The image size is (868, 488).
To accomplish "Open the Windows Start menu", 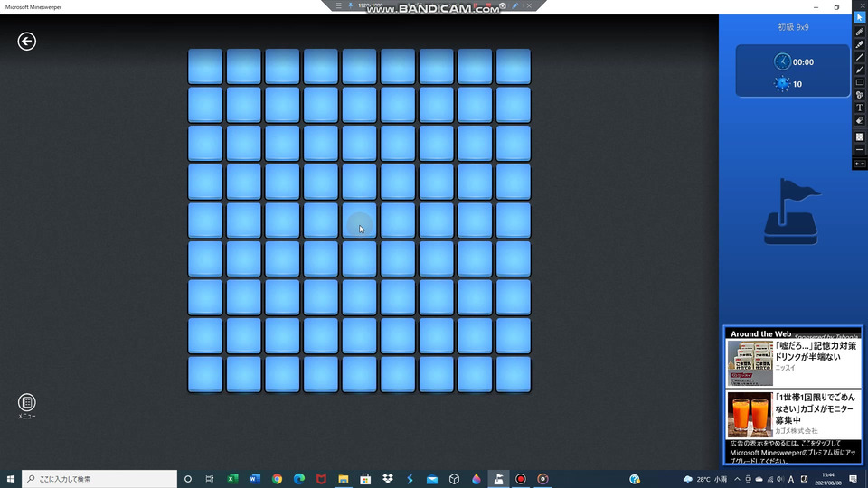I will coord(11,479).
